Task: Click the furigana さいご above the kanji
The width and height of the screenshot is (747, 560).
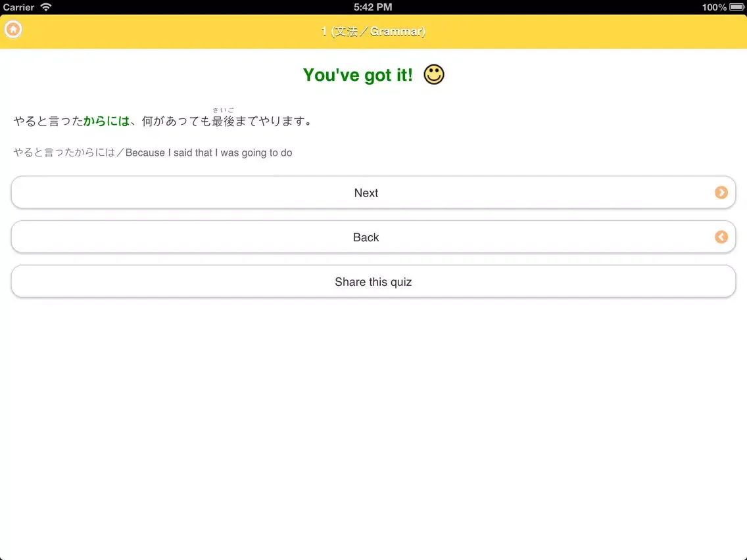Action: [223, 110]
